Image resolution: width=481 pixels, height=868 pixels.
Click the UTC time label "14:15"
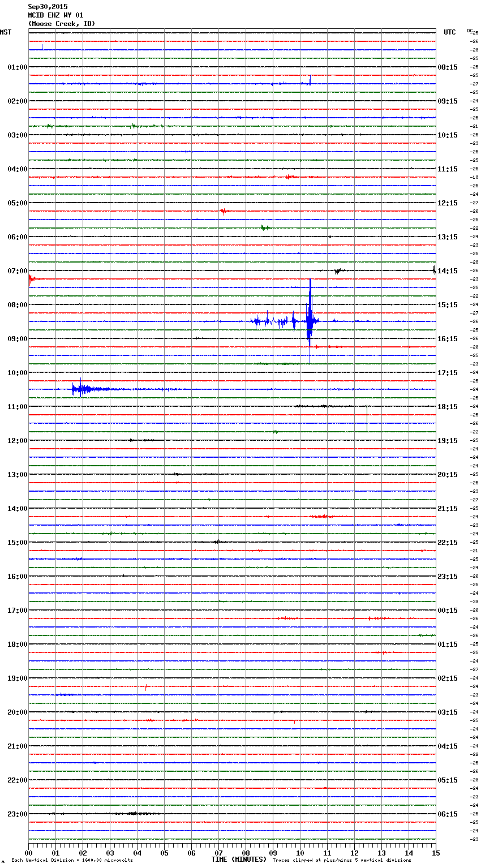pos(448,271)
